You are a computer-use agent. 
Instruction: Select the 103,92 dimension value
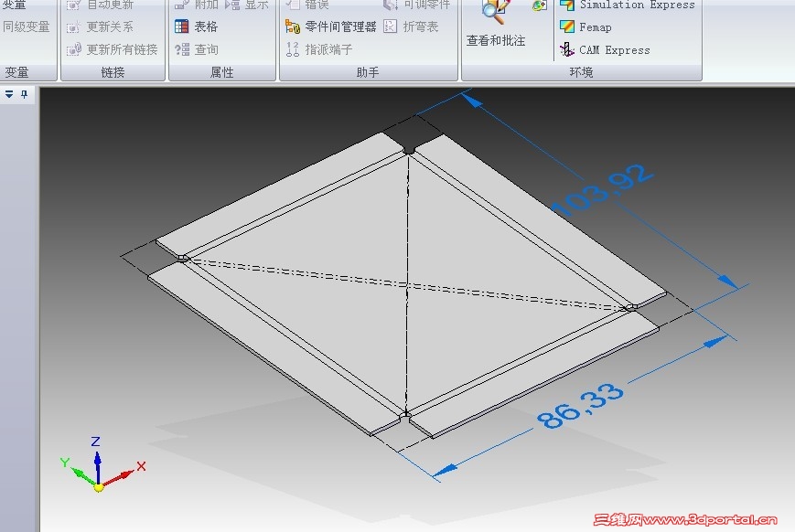click(602, 189)
